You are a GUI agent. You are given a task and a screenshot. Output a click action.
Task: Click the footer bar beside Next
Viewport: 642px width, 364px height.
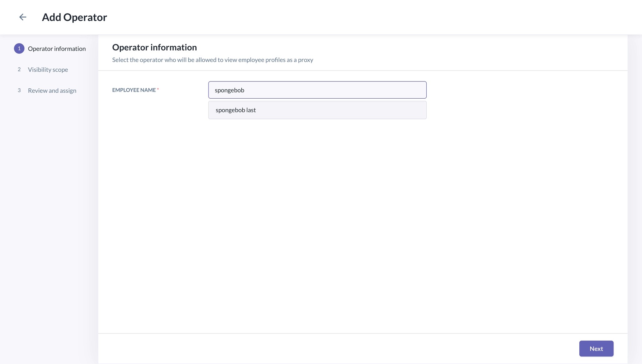tap(339, 349)
